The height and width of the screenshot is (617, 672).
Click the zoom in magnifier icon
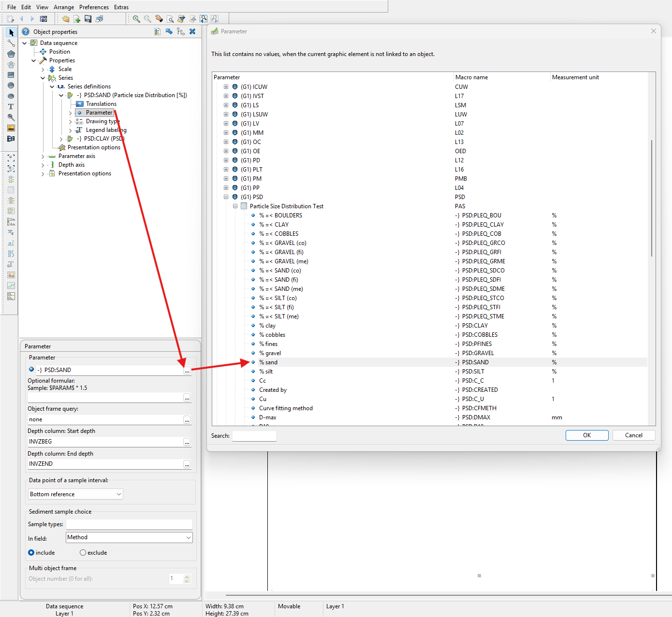136,19
